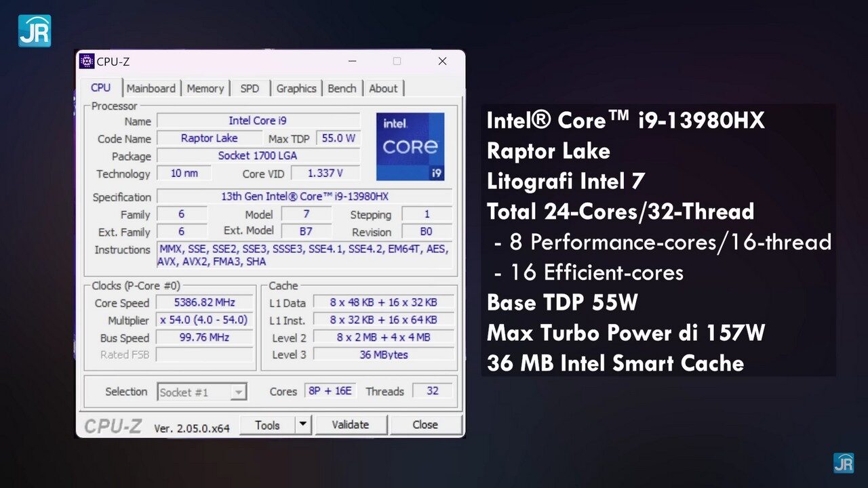This screenshot has height=488, width=868.
Task: Open the Selection socket dropdown
Action: [x=239, y=392]
